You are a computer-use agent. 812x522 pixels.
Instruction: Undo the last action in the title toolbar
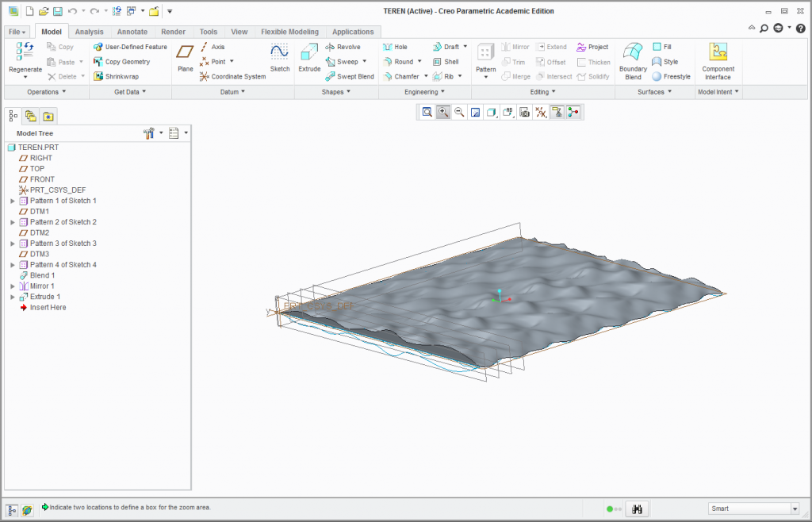point(72,11)
